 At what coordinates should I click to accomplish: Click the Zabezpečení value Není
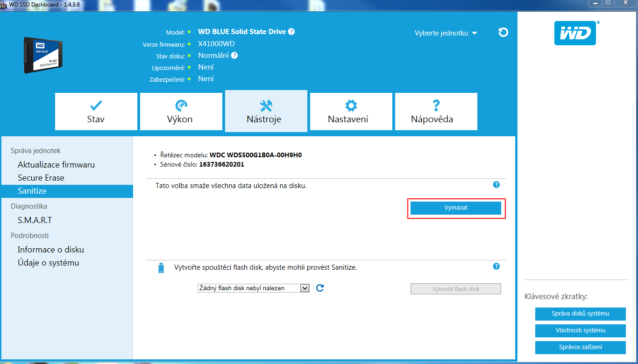point(206,79)
